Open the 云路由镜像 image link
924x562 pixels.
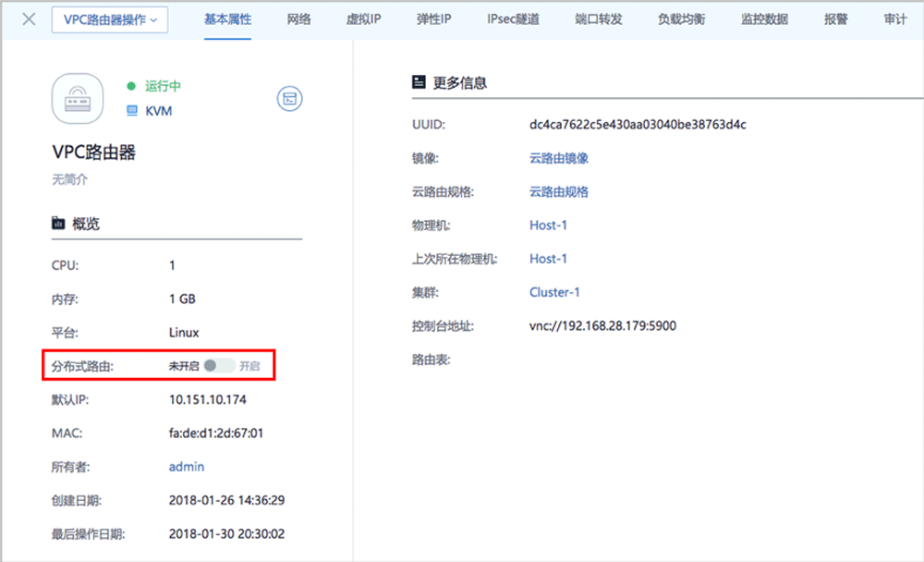click(559, 158)
